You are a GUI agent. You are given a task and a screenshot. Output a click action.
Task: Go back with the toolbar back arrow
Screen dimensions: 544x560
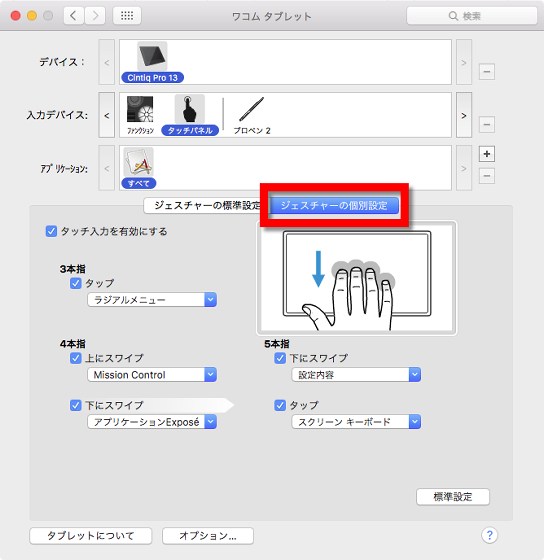point(74,16)
